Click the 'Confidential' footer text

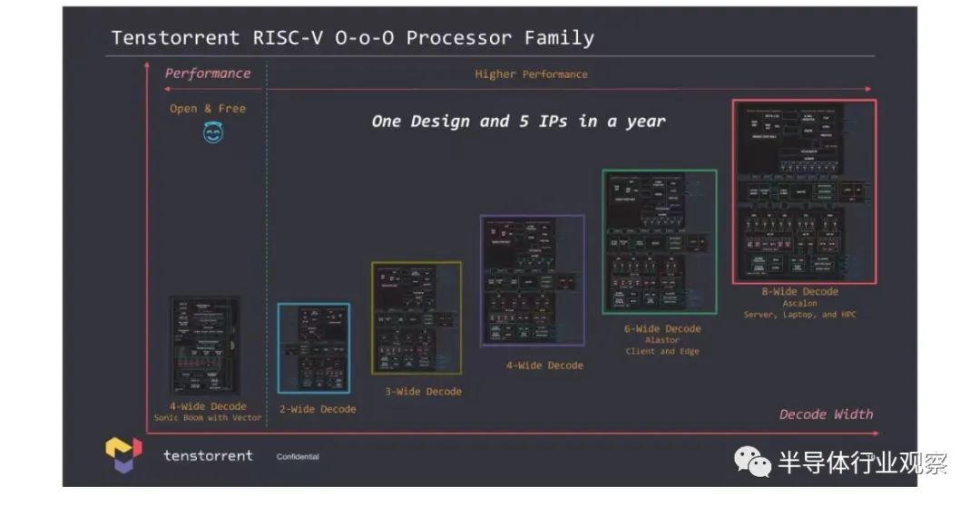pos(298,457)
